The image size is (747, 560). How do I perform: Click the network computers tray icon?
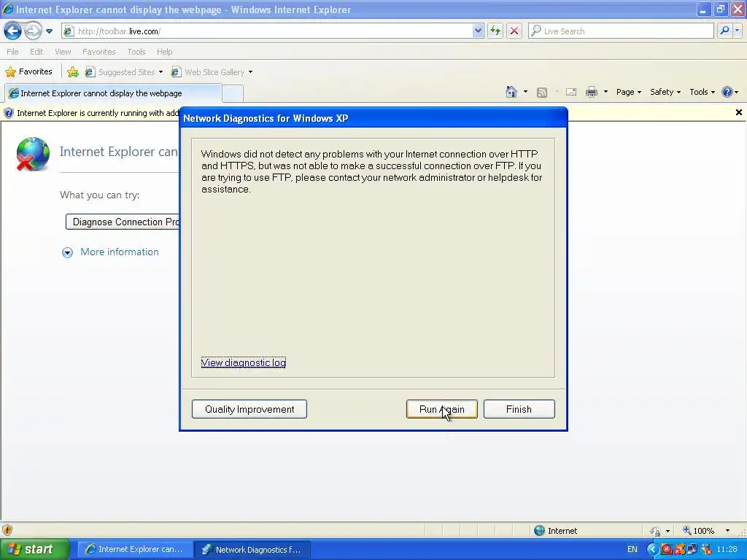pyautogui.click(x=692, y=550)
